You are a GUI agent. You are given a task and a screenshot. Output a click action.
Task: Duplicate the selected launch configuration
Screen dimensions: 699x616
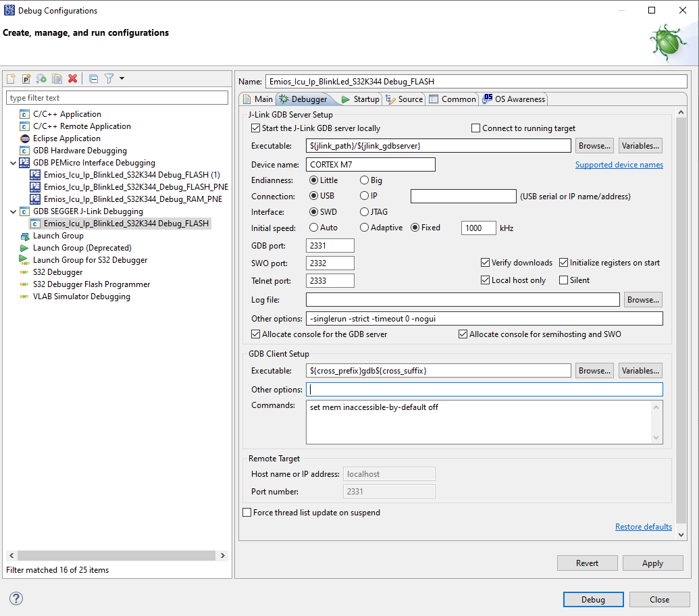57,78
